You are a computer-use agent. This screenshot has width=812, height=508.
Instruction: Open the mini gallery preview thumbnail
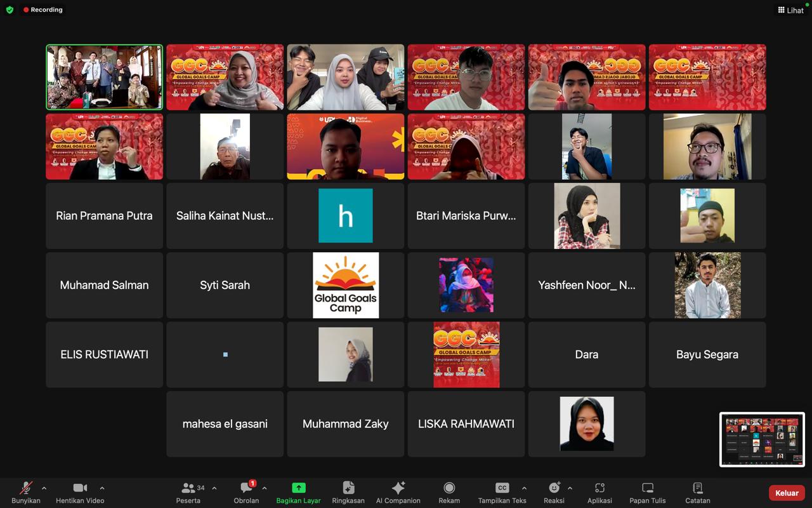(762, 439)
